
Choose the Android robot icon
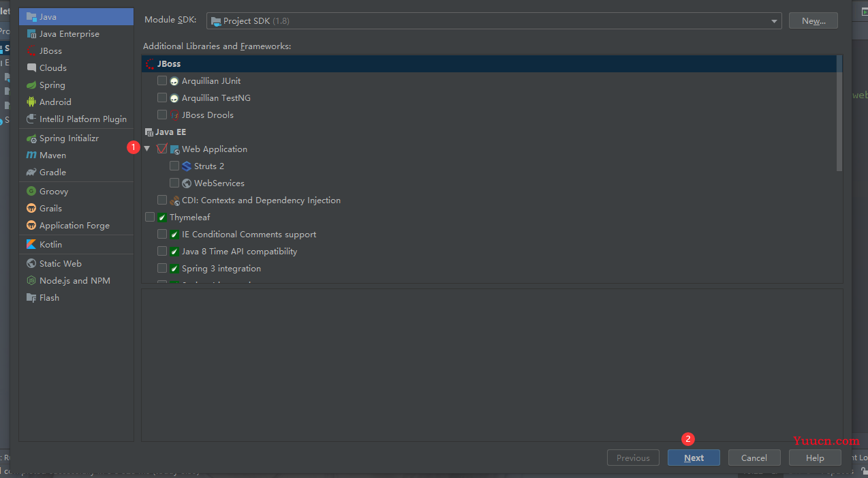(31, 102)
